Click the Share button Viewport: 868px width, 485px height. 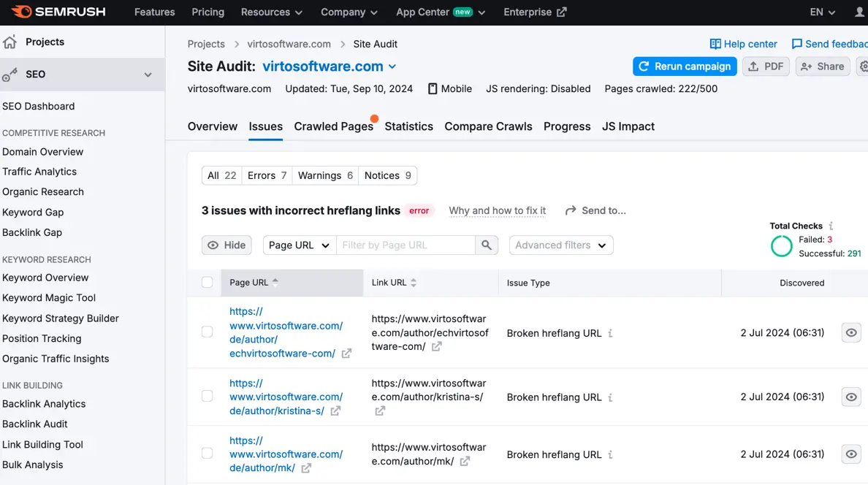(823, 66)
